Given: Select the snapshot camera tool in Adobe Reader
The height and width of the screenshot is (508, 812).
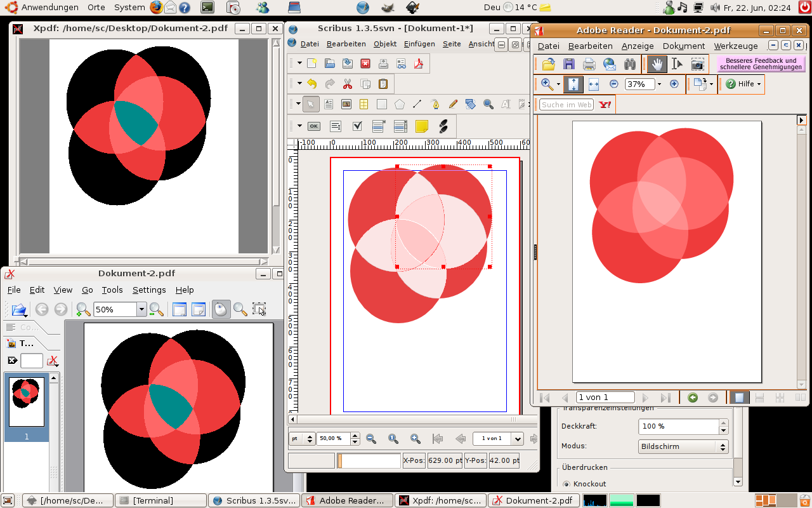Looking at the screenshot, I should coord(697,64).
